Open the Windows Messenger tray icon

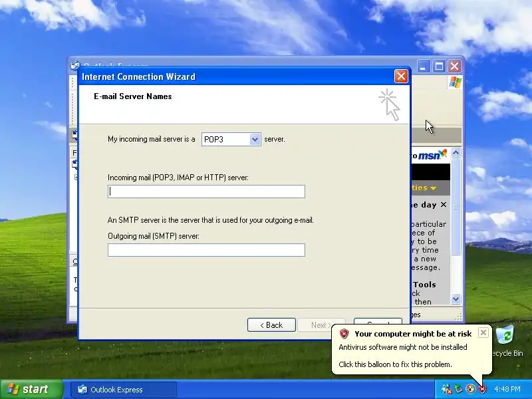click(446, 389)
